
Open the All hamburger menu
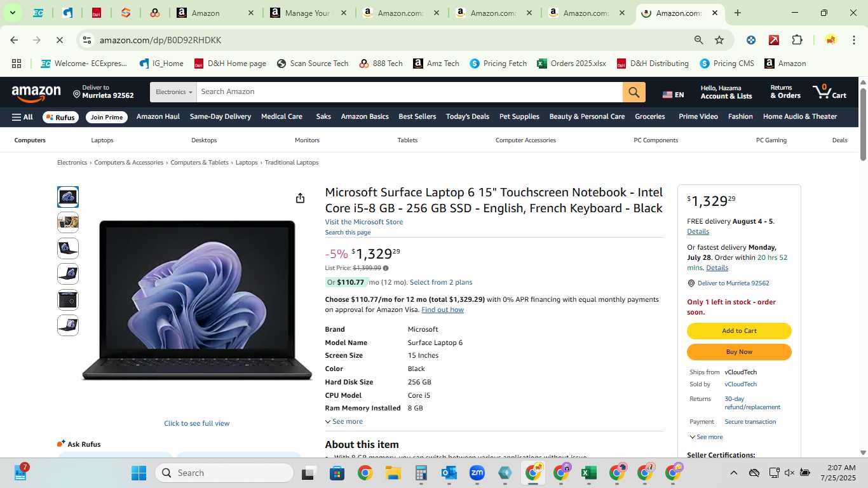(x=22, y=117)
